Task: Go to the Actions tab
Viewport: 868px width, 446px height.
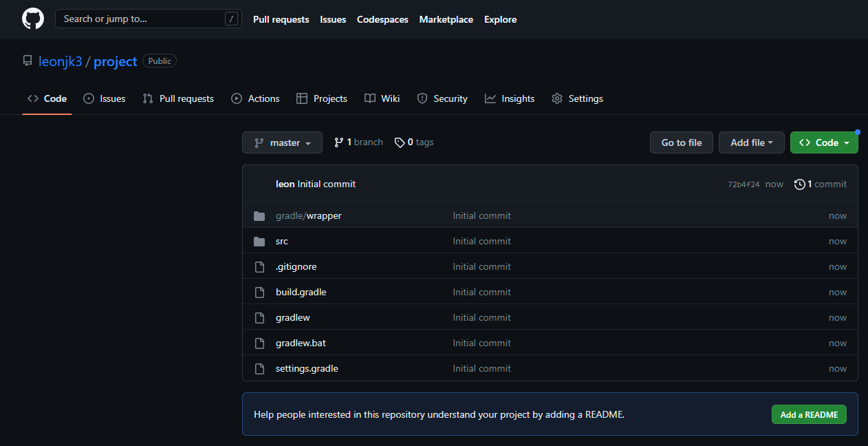Action: 255,98
